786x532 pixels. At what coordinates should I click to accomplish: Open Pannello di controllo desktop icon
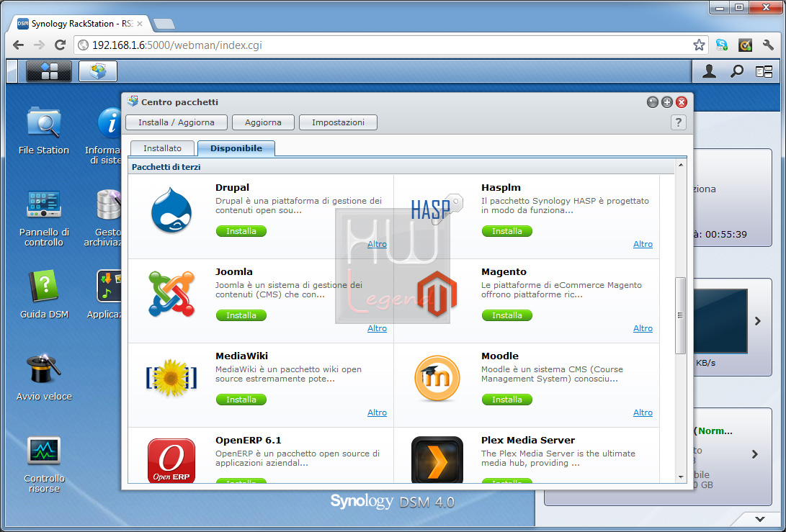pos(44,218)
